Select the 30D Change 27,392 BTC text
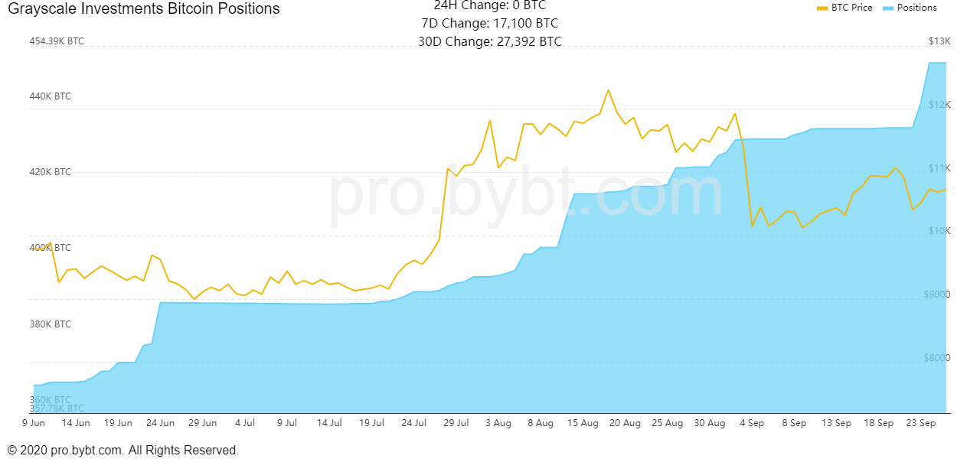This screenshot has height=459, width=980. point(490,42)
